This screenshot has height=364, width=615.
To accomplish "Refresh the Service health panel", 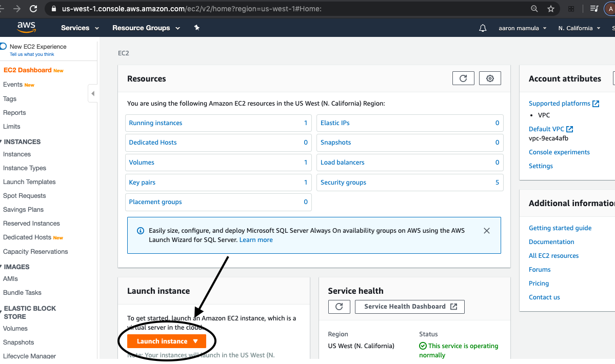I will pos(339,307).
